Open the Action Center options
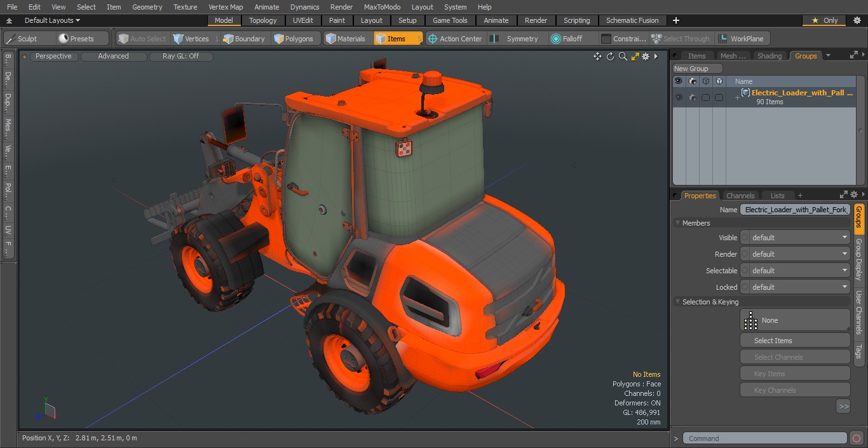This screenshot has width=868, height=448. click(455, 39)
